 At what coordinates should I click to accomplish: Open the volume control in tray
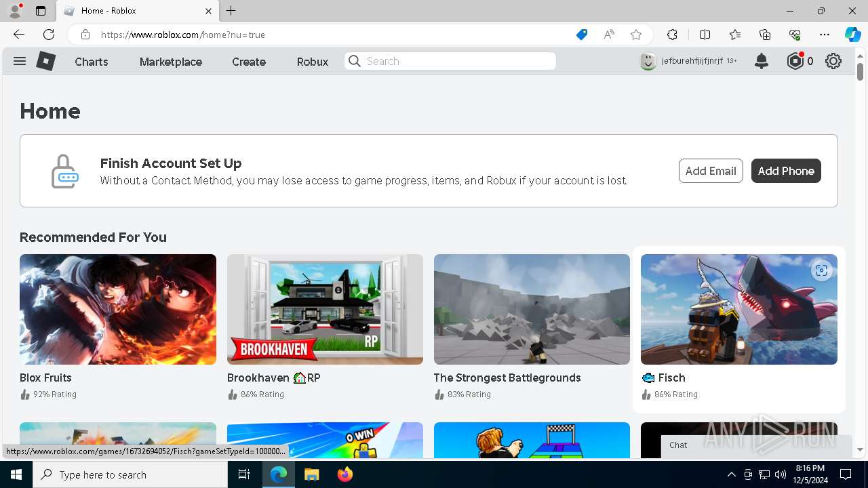(x=781, y=474)
